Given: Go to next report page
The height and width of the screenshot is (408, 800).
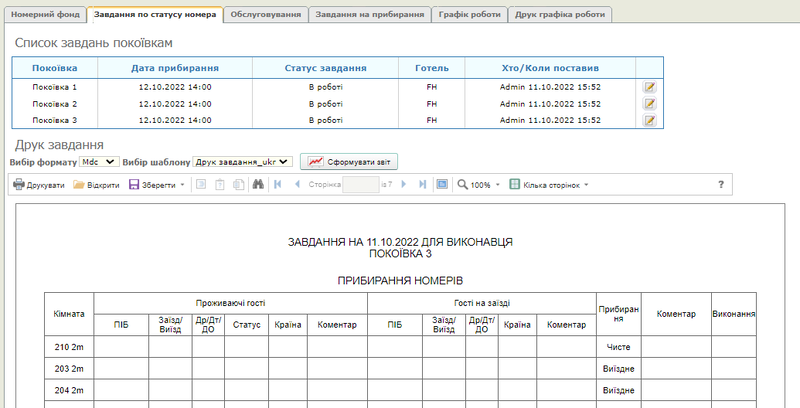Looking at the screenshot, I should [404, 185].
